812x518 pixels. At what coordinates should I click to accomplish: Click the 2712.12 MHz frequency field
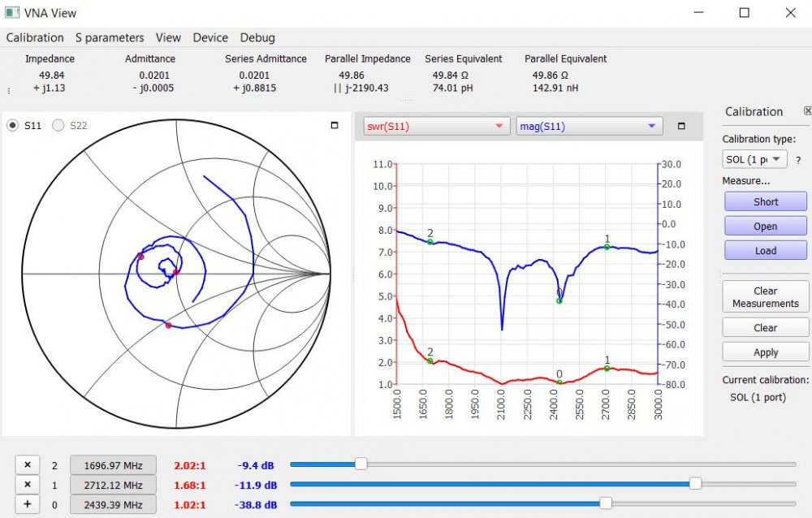coord(113,485)
